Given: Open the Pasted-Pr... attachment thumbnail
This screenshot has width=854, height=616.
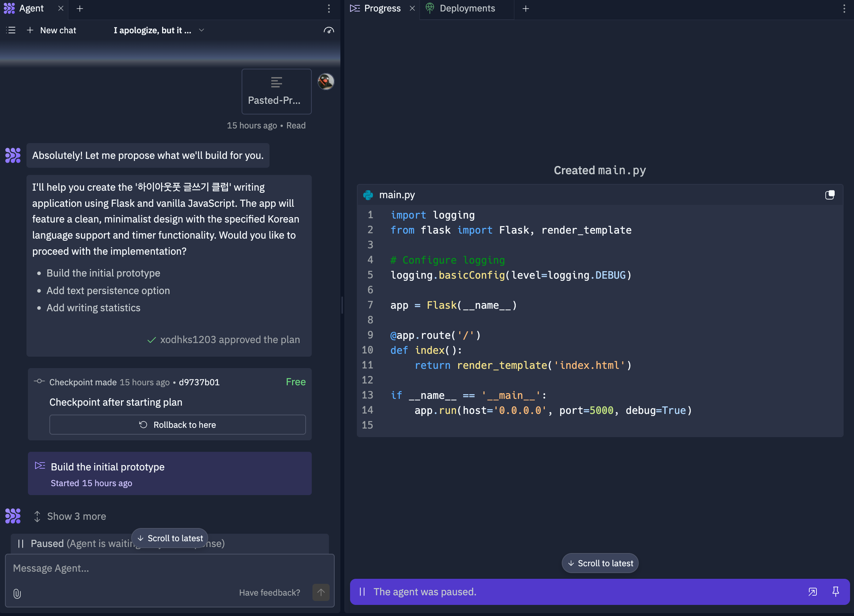Looking at the screenshot, I should click(276, 92).
